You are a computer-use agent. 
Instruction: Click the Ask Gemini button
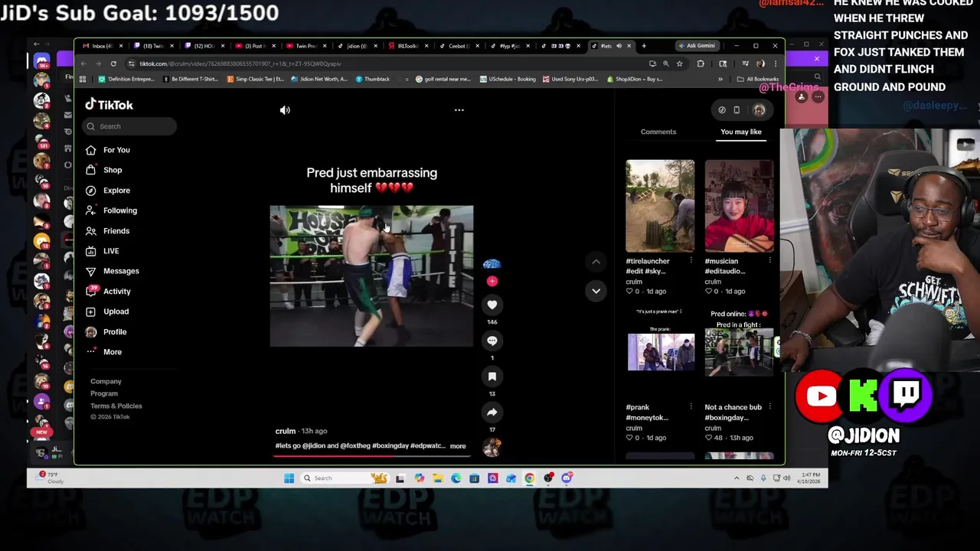pyautogui.click(x=697, y=46)
